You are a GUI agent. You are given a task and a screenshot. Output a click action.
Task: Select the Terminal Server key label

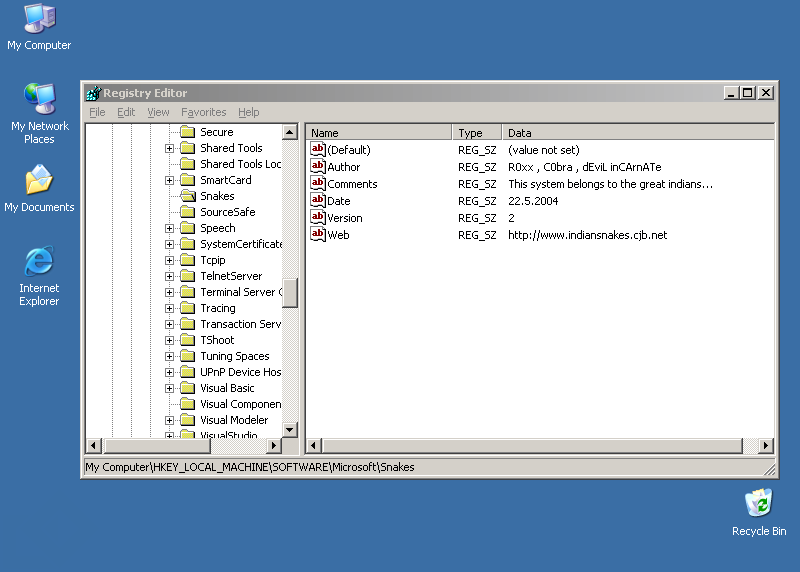pyautogui.click(x=241, y=292)
